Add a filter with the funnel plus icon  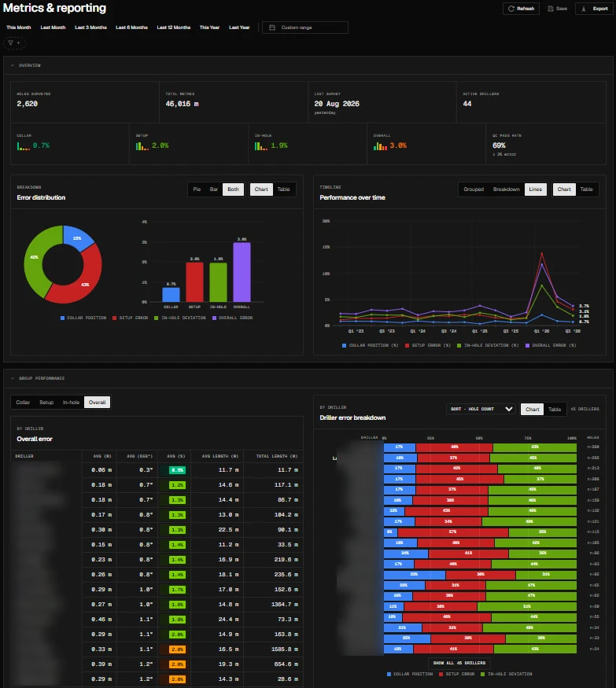pyautogui.click(x=14, y=43)
